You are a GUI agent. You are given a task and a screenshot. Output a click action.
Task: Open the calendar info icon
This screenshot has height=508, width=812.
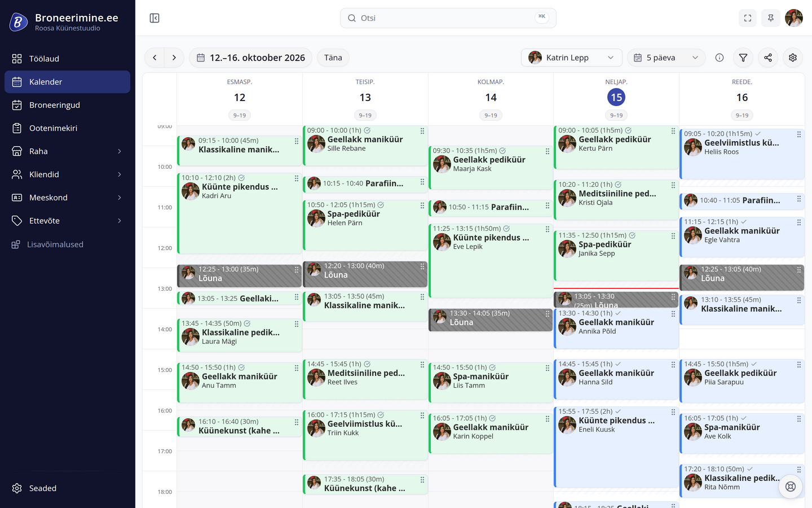[720, 58]
